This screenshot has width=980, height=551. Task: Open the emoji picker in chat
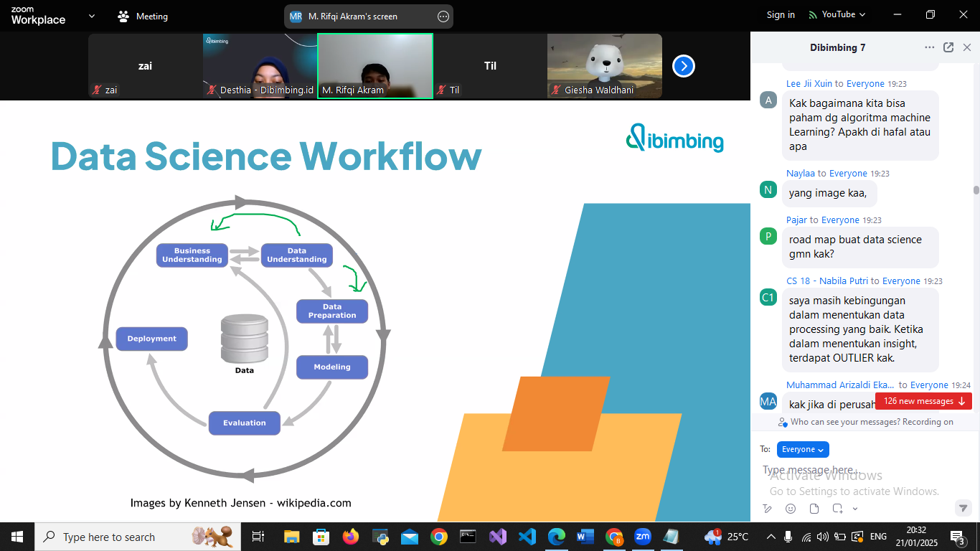pos(791,509)
